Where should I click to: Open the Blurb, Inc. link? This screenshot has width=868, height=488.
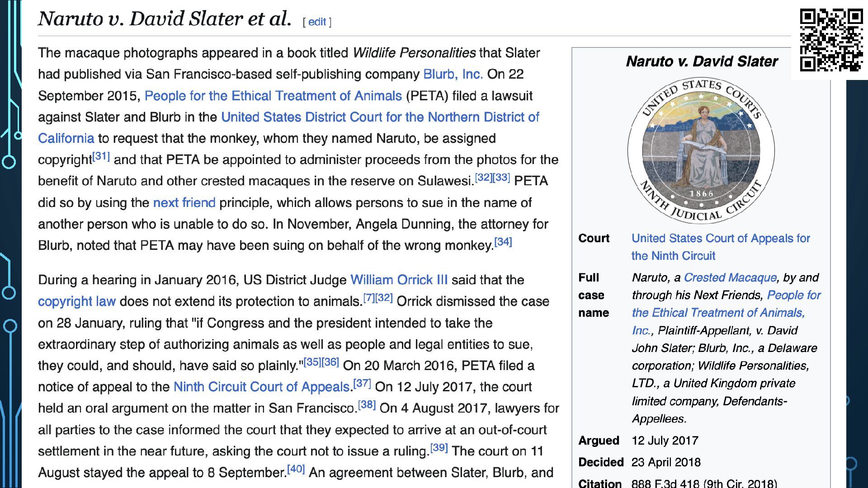(x=453, y=74)
